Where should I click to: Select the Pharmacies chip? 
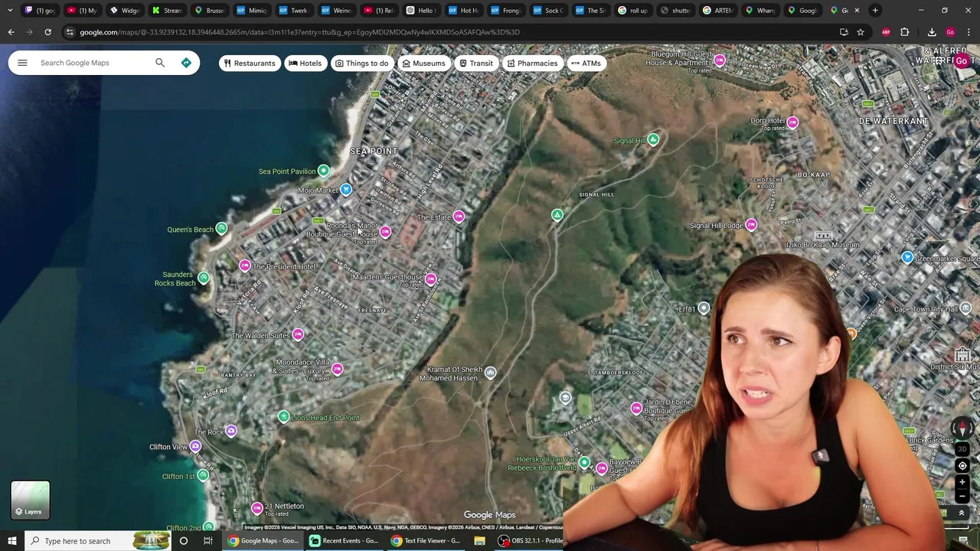(x=532, y=64)
